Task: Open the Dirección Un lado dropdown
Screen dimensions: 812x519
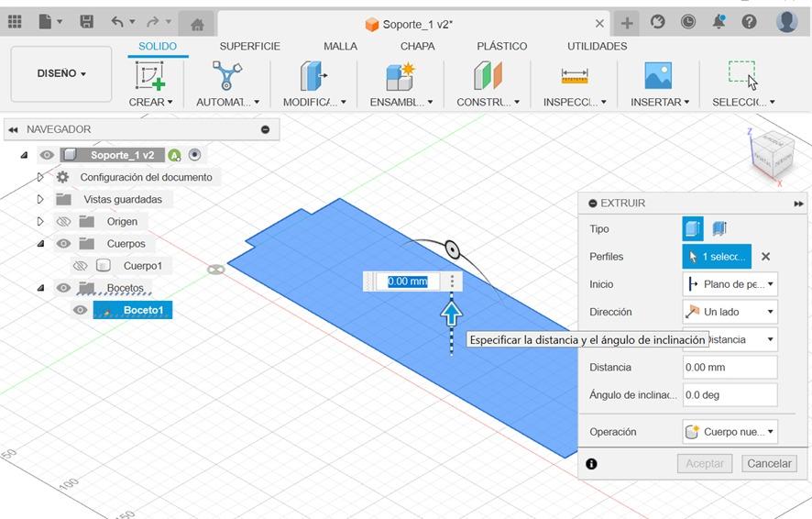Action: point(730,312)
